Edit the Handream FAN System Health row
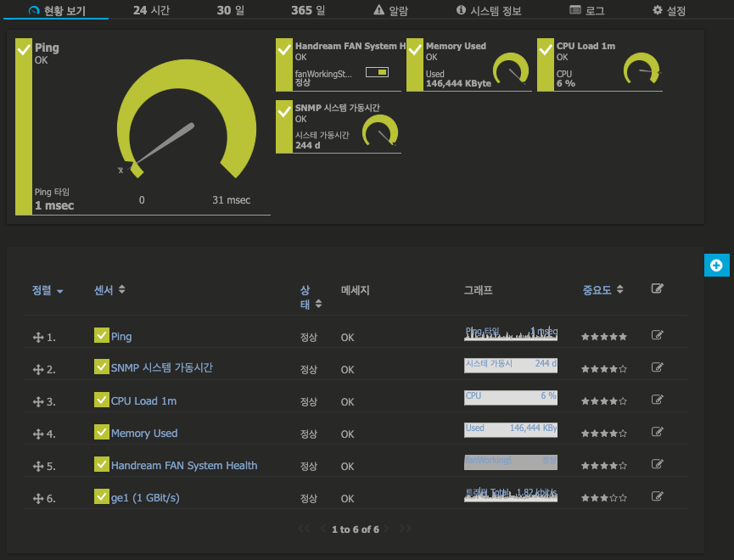The image size is (734, 560). [658, 464]
